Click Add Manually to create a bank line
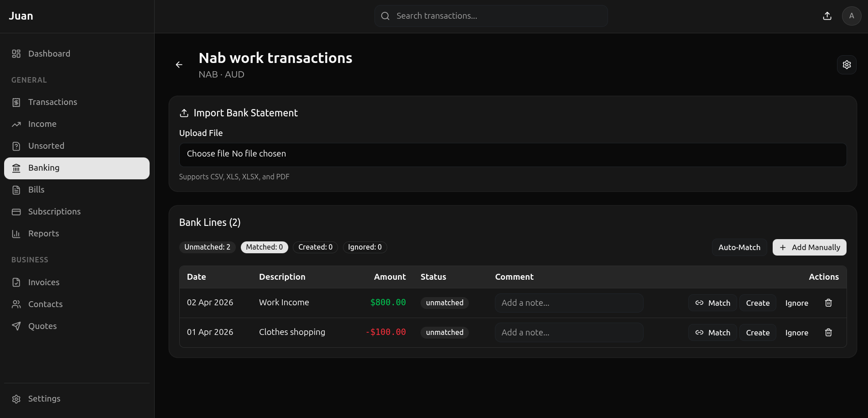The width and height of the screenshot is (868, 418). (809, 247)
